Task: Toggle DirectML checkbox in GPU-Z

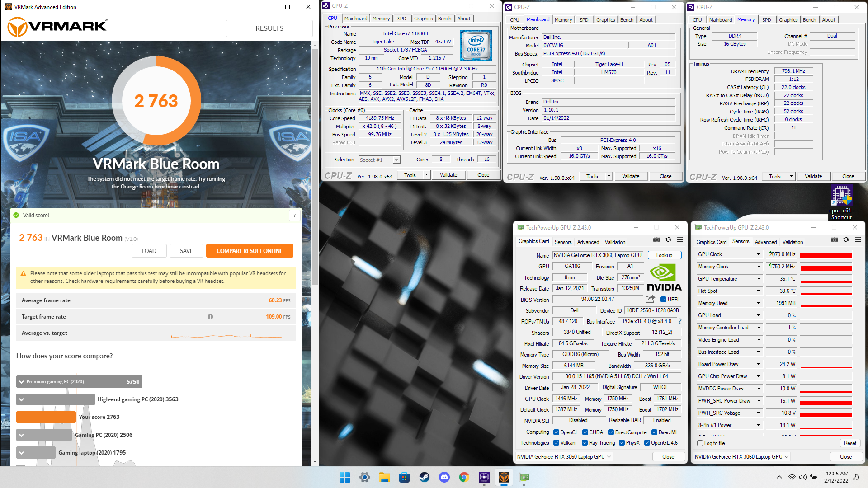Action: tap(654, 432)
